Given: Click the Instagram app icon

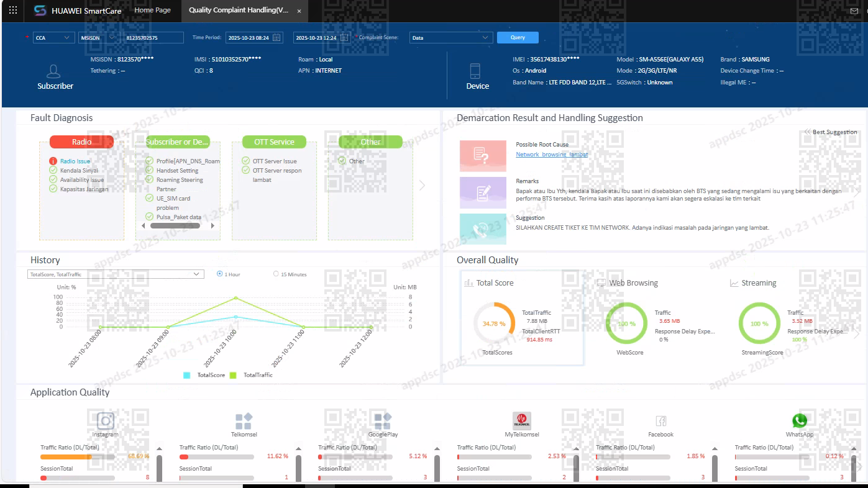Looking at the screenshot, I should (106, 421).
